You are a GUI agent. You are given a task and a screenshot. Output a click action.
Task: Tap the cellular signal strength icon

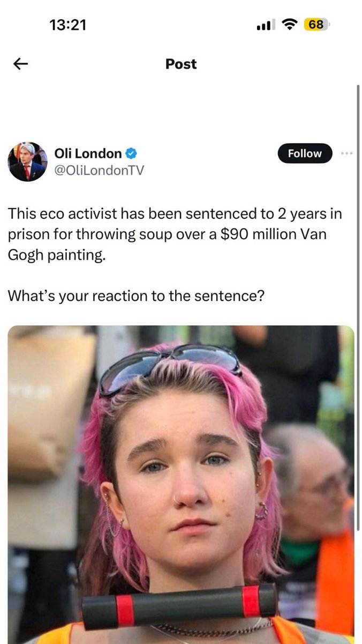coord(266,25)
